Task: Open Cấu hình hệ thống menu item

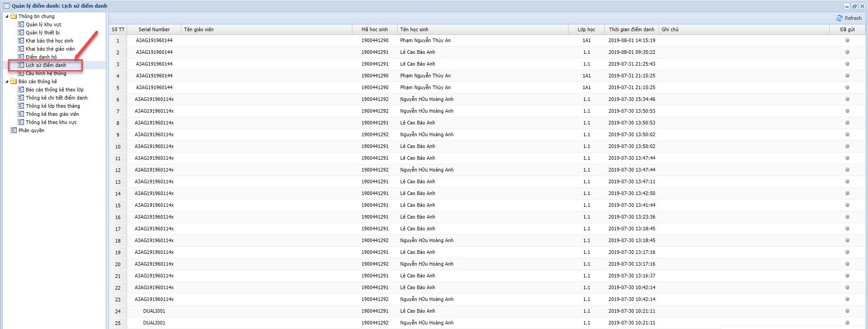Action: [x=46, y=73]
